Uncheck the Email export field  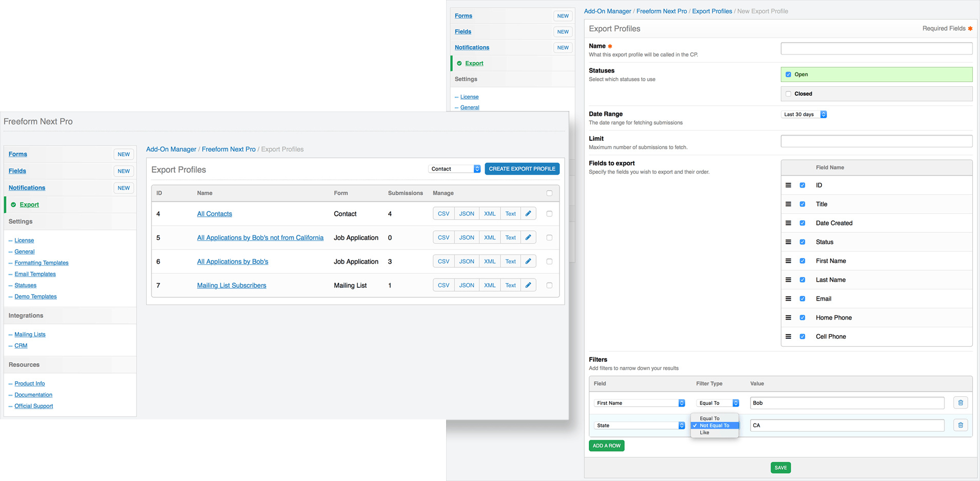pyautogui.click(x=802, y=299)
